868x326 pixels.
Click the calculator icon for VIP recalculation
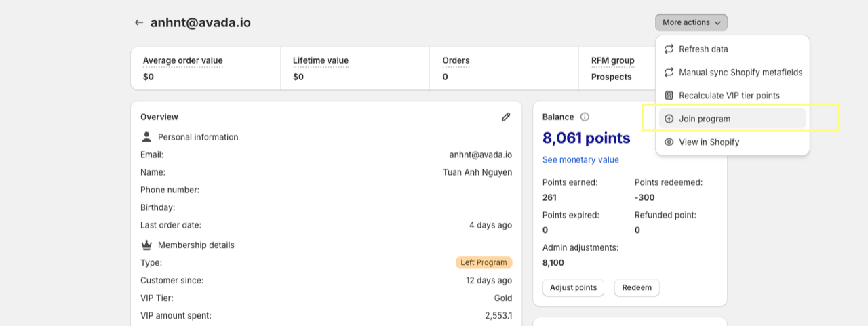coord(669,96)
